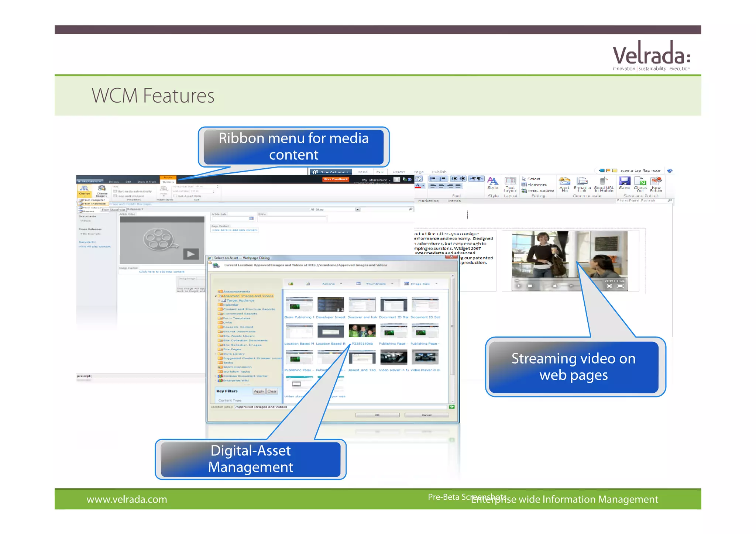Open the Style icon in ribbon

(x=493, y=182)
